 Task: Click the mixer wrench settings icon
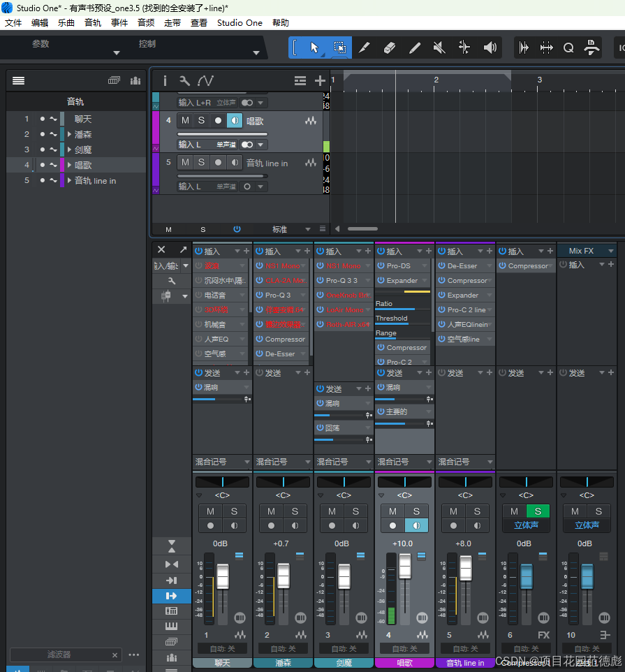[x=172, y=281]
